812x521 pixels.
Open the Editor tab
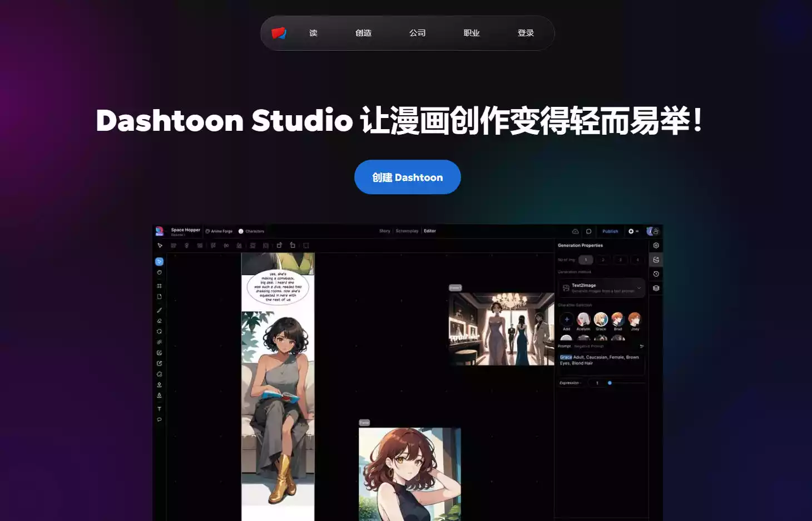pos(429,231)
